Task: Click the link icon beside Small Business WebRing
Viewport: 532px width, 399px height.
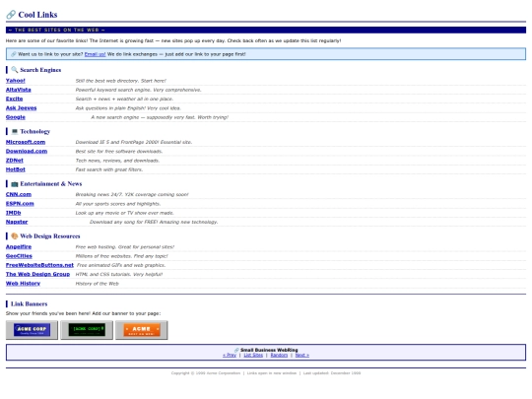Action: pyautogui.click(x=236, y=350)
